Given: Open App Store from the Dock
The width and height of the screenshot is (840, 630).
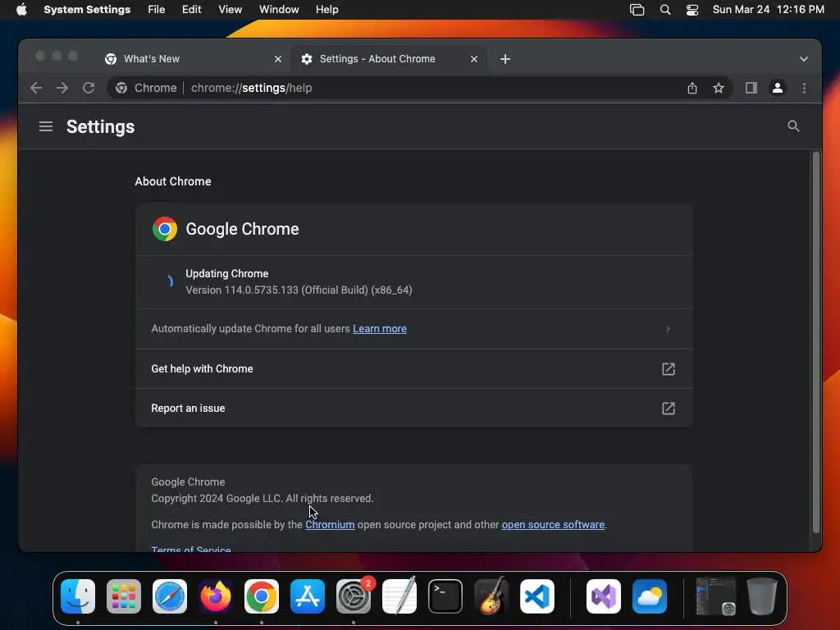Looking at the screenshot, I should [x=308, y=596].
